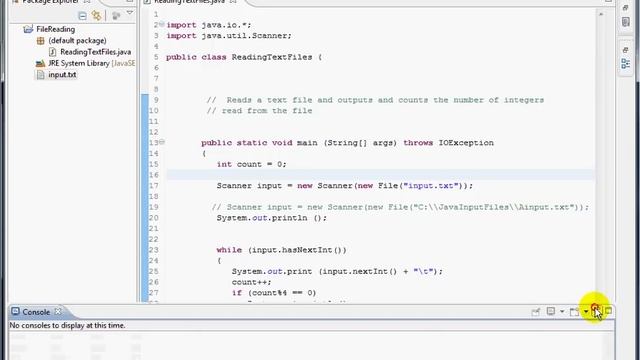Click 'import java.util.Scanner;' on line 3
The width and height of the screenshot is (640, 360).
(x=229, y=36)
